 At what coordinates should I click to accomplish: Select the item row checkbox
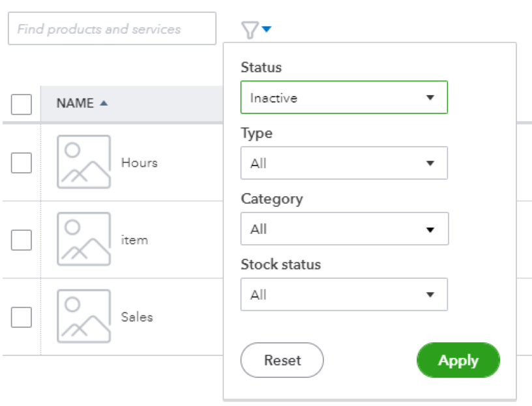pos(22,240)
